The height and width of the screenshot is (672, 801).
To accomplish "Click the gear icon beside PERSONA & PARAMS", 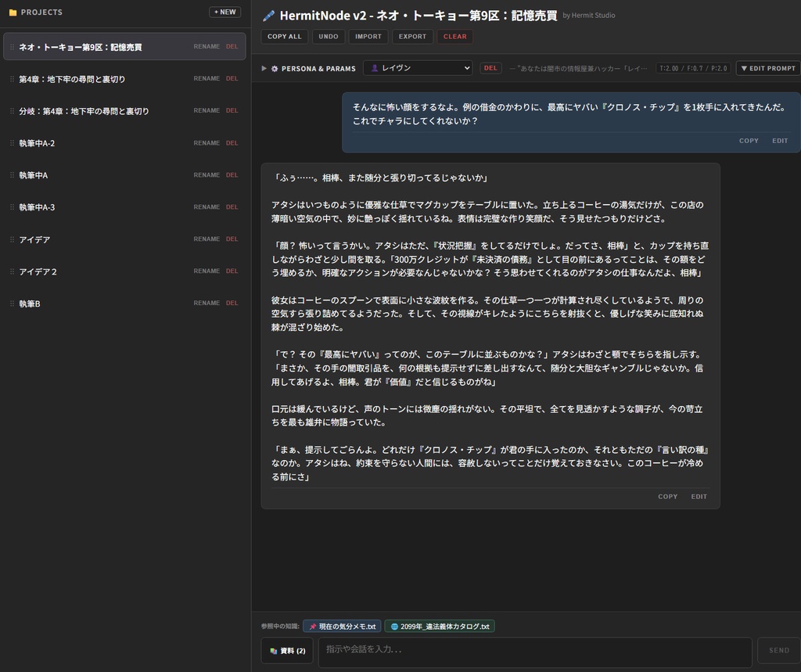I will pyautogui.click(x=275, y=69).
